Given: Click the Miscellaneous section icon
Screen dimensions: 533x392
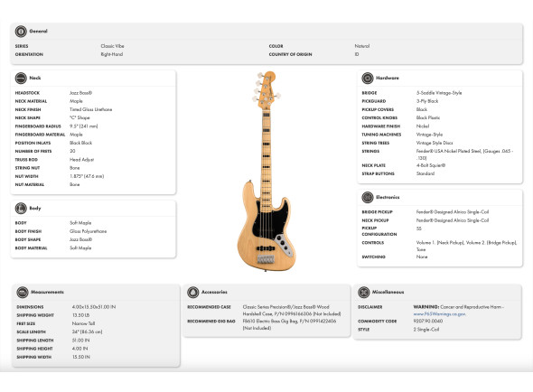Looking at the screenshot, I should point(364,292).
